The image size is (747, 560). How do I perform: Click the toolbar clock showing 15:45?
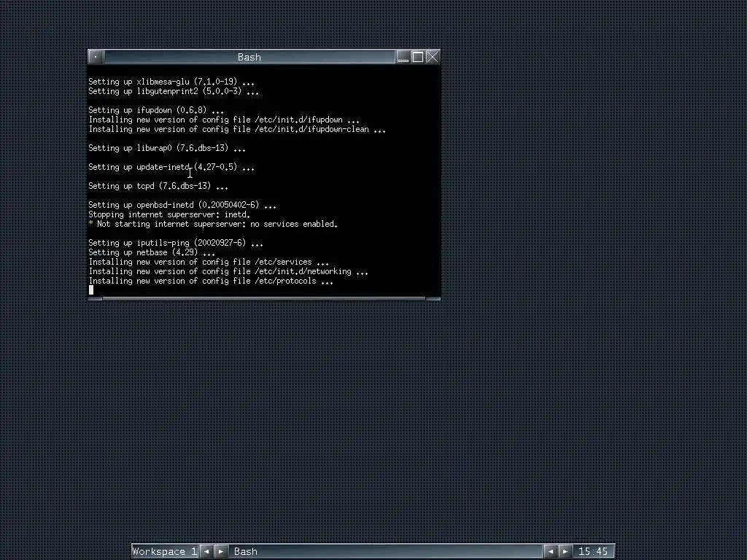[x=593, y=551]
